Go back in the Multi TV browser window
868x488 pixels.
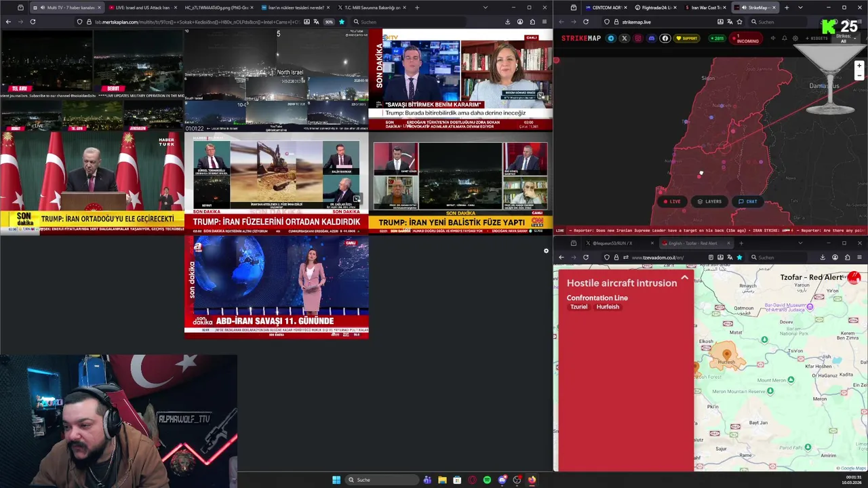tap(8, 22)
